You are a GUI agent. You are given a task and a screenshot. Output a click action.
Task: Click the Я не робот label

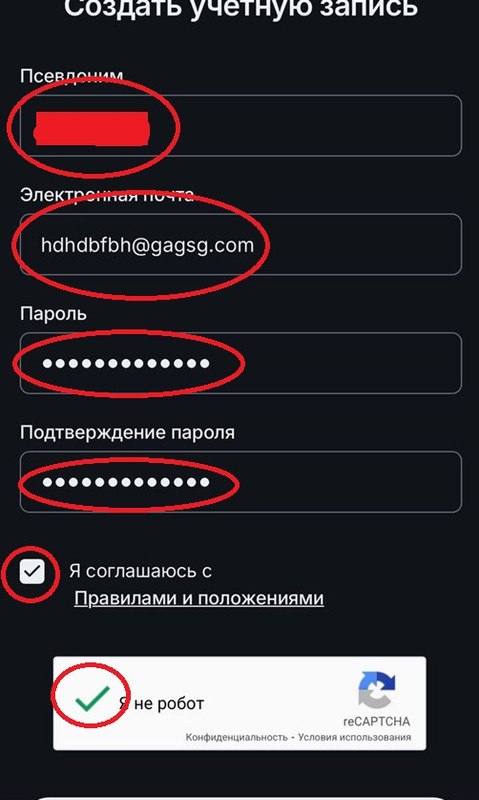pyautogui.click(x=162, y=704)
